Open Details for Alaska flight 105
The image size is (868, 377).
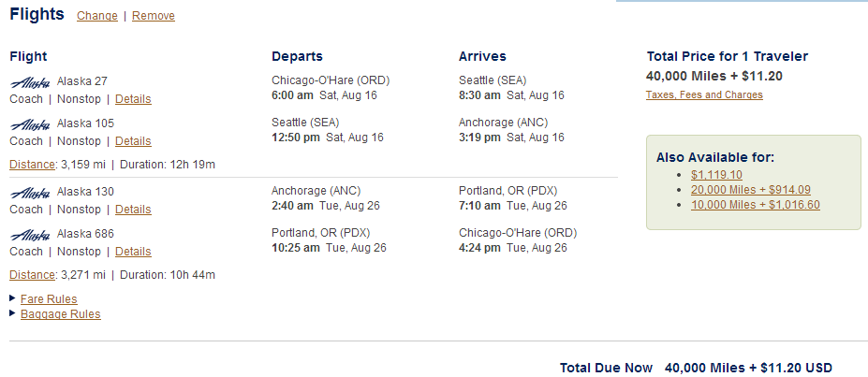(133, 141)
